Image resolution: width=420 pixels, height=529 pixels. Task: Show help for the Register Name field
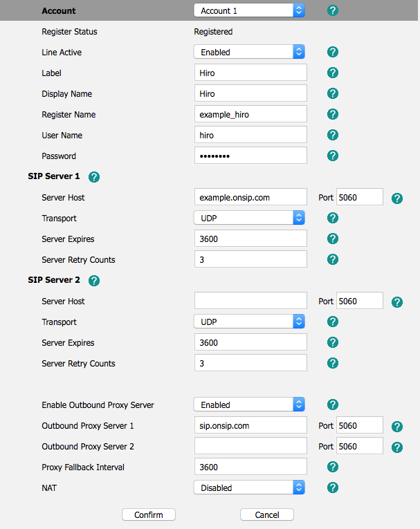(x=332, y=114)
